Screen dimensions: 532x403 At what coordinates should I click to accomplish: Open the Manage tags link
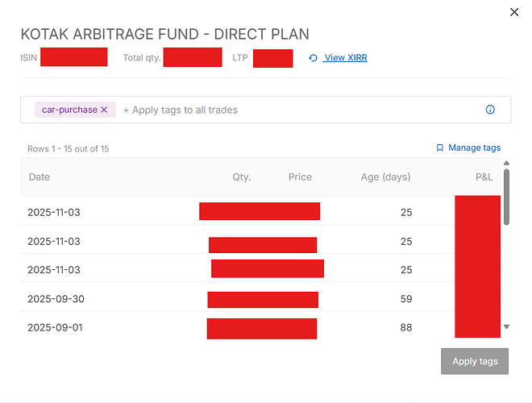point(474,147)
